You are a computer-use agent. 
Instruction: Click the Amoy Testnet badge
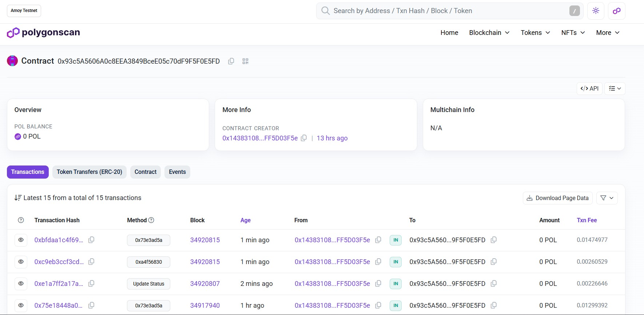pos(24,11)
